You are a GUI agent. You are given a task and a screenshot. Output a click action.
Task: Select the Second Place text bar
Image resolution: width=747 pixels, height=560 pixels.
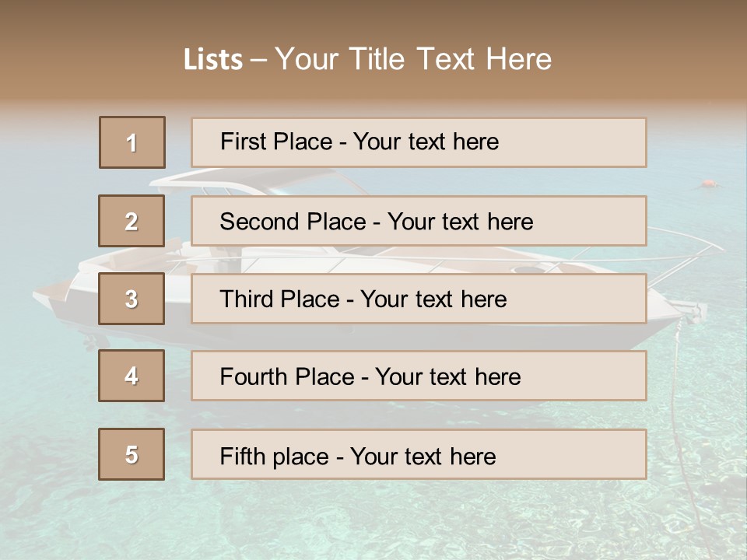pyautogui.click(x=419, y=221)
